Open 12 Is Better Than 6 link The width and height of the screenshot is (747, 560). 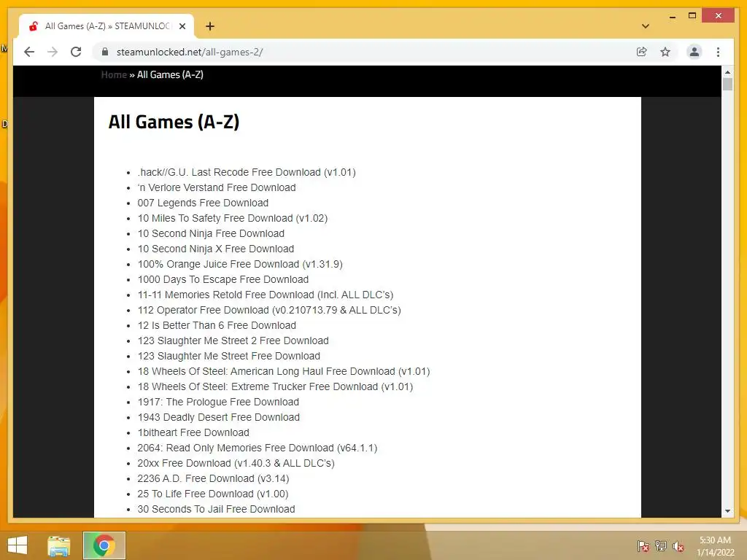click(217, 325)
